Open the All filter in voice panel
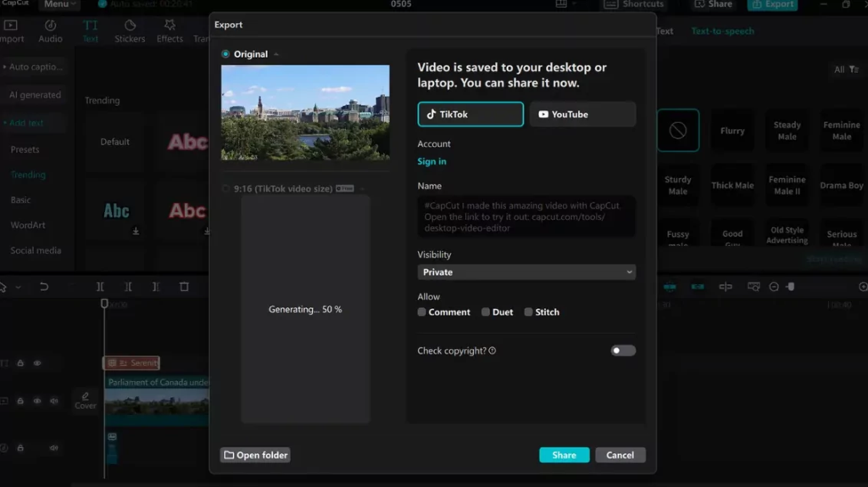 point(846,70)
